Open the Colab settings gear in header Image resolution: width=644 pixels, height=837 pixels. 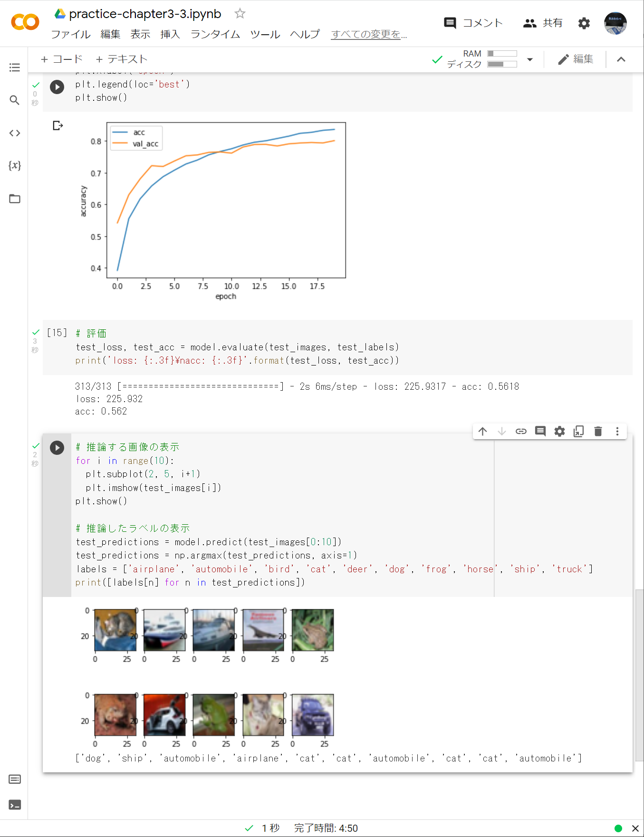(x=584, y=23)
